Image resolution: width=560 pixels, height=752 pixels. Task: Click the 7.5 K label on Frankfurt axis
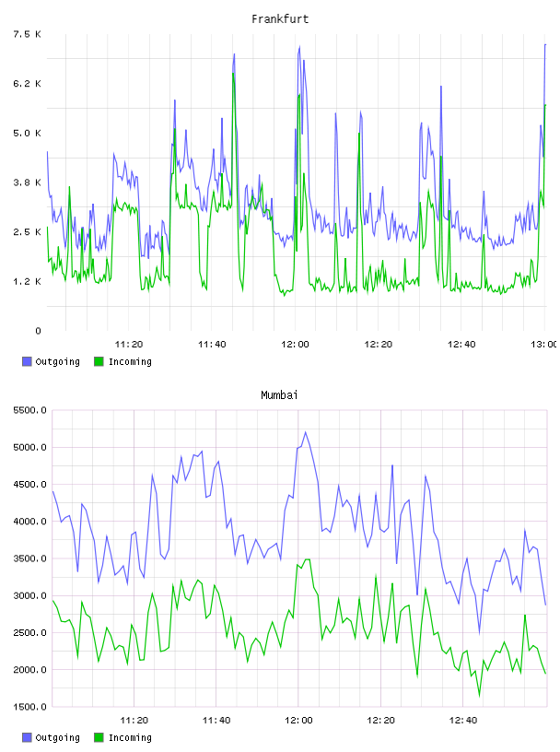[28, 34]
